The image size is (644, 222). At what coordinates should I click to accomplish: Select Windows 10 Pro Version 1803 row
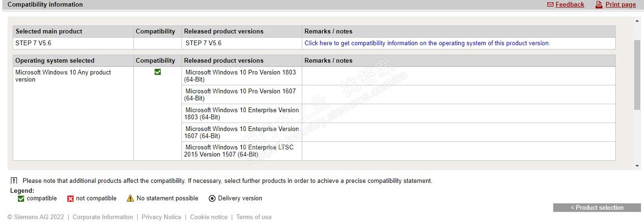(240, 75)
